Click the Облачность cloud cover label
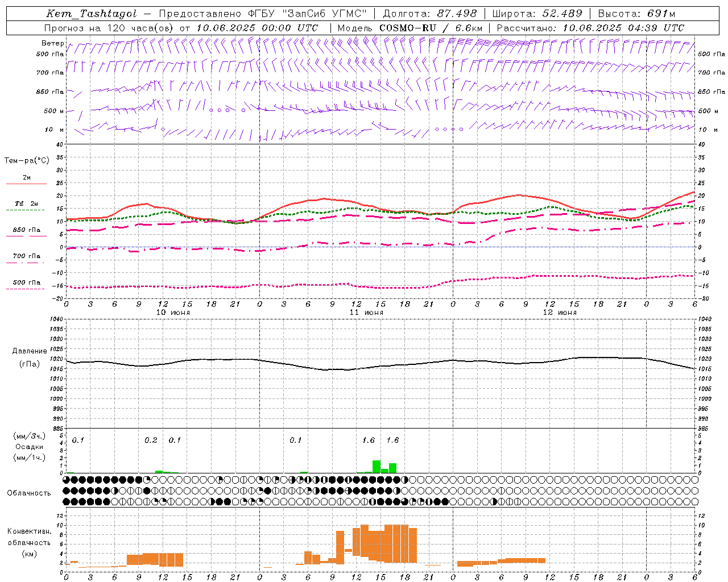The height and width of the screenshot is (582, 728). [x=29, y=493]
